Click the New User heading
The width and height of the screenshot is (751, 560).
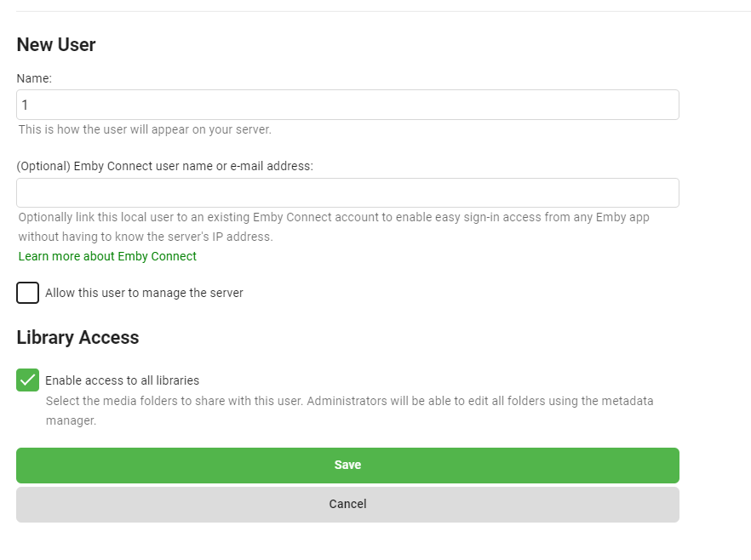coord(56,45)
